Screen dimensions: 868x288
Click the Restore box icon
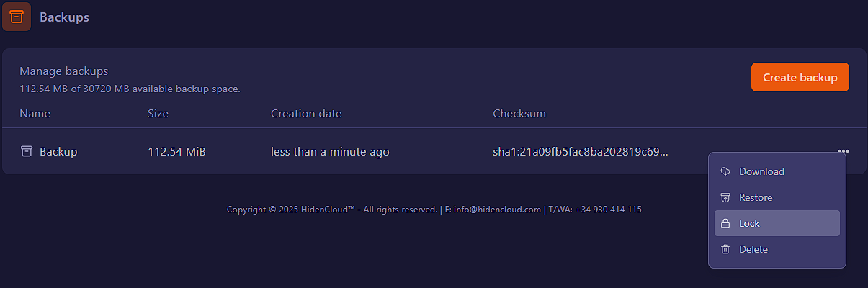coord(725,197)
